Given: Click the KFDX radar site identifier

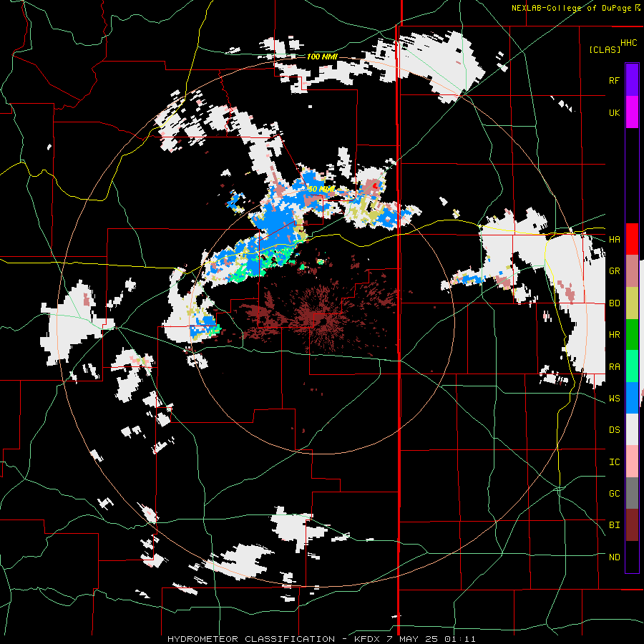Looking at the screenshot, I should tap(368, 639).
